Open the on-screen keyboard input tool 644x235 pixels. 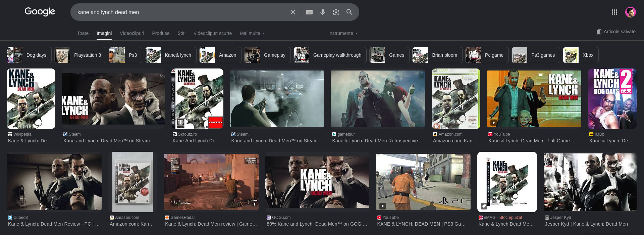point(309,12)
